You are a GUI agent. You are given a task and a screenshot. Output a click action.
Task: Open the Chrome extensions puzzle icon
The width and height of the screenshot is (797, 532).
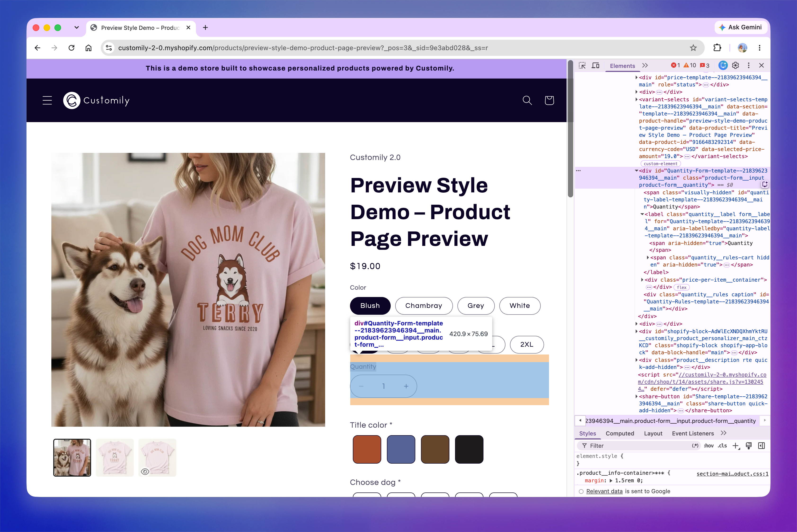click(717, 48)
